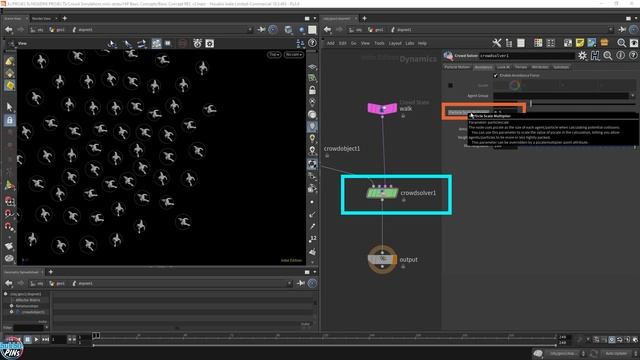Switch to the Render View tab
This screenshot has height=360, width=640.
click(41, 18)
